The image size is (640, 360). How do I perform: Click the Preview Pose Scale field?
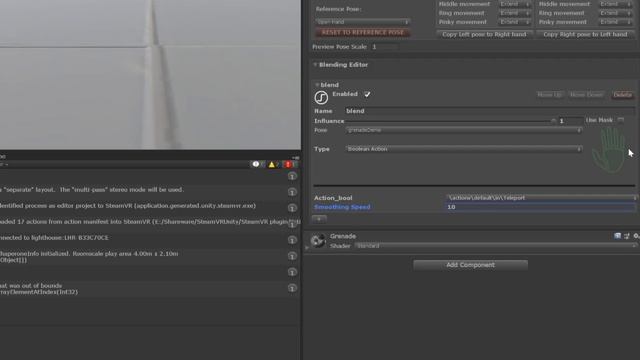(384, 47)
